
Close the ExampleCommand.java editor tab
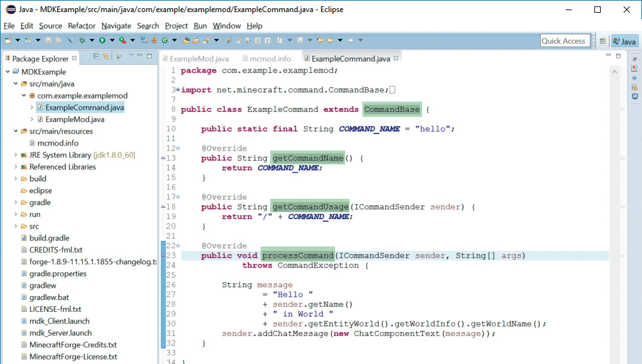(x=395, y=58)
